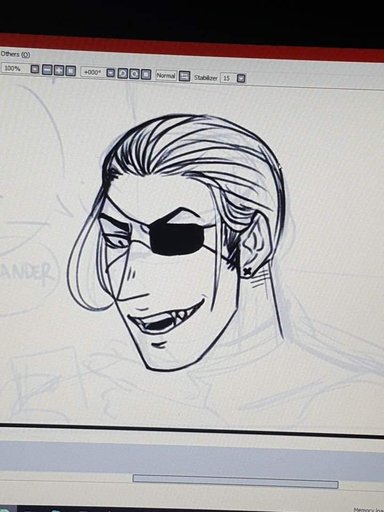The image size is (384, 512).
Task: Reset the canvas zoom display icon
Action: 70,71
